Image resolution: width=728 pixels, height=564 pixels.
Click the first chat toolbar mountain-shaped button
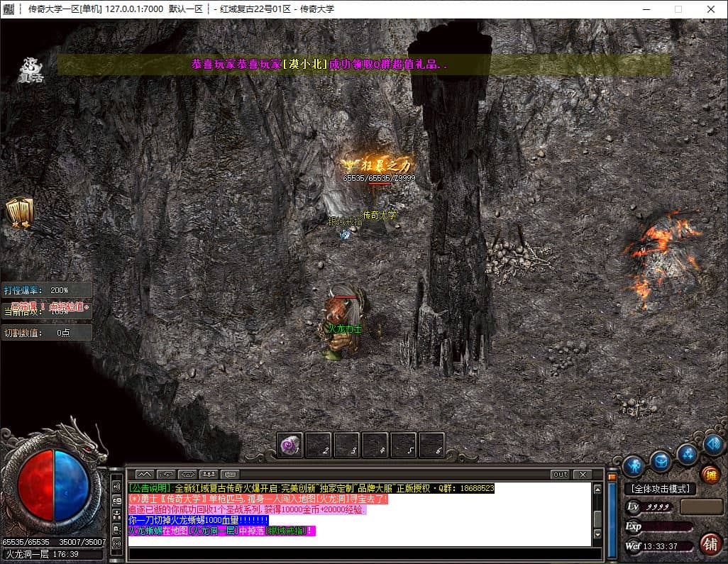coord(144,474)
